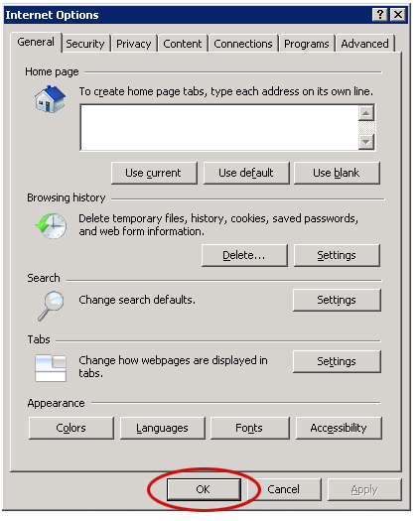Click the Browsing history clock icon
This screenshot has height=521, width=420.
[x=51, y=225]
